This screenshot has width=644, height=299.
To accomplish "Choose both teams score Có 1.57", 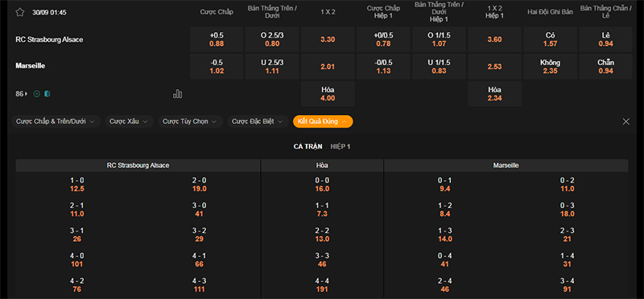I will pos(551,39).
